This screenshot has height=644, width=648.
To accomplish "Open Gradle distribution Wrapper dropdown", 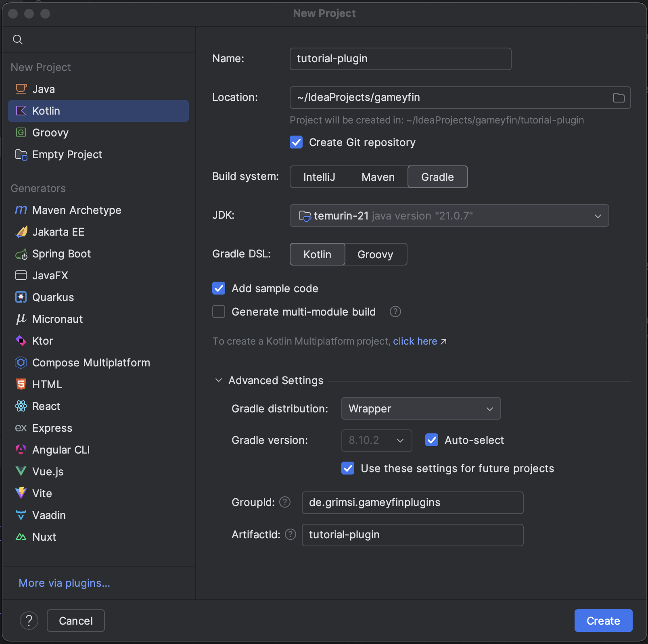I will (x=421, y=408).
